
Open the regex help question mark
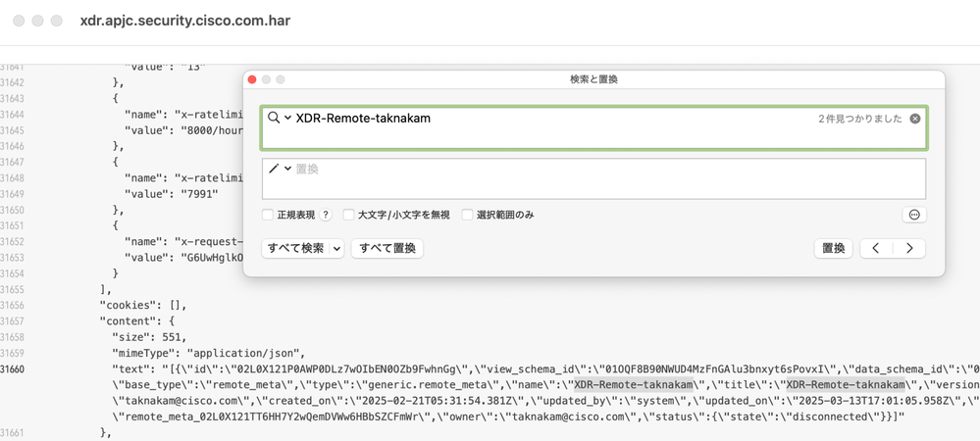[325, 215]
